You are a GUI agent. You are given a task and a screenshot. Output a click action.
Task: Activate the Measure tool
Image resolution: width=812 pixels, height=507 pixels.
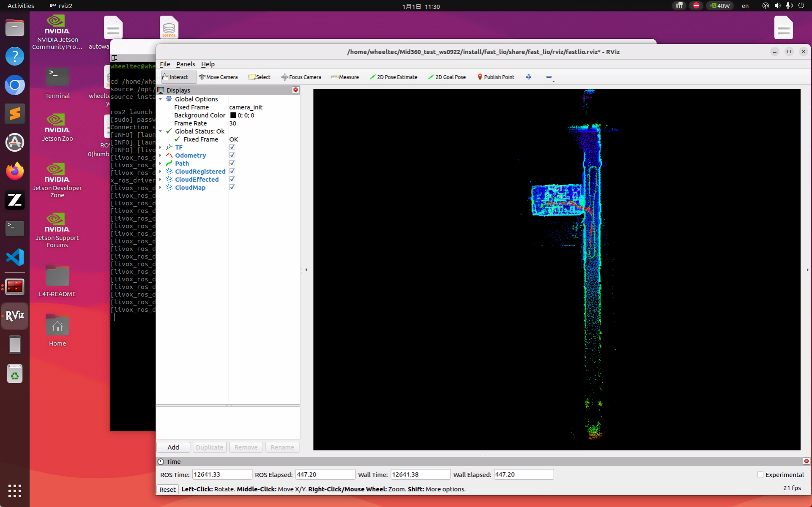[345, 77]
